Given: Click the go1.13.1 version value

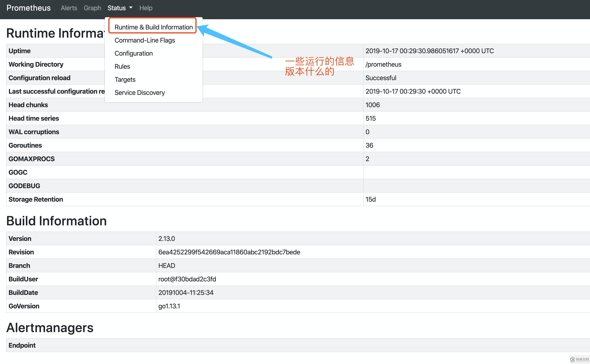Looking at the screenshot, I should tap(169, 306).
